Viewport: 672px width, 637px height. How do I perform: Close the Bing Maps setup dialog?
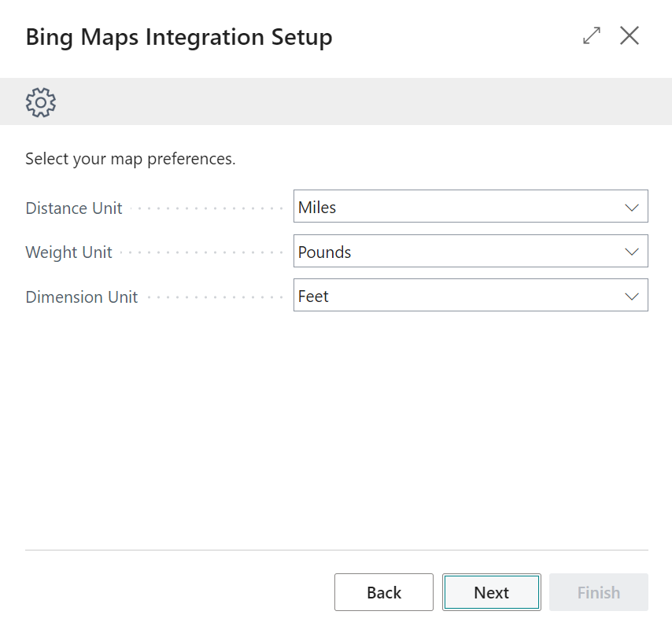coord(630,35)
